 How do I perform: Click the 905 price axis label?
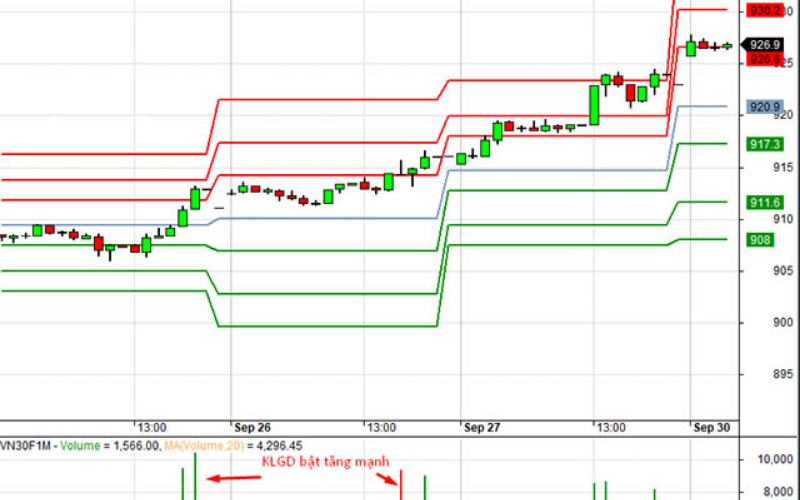[x=784, y=270]
